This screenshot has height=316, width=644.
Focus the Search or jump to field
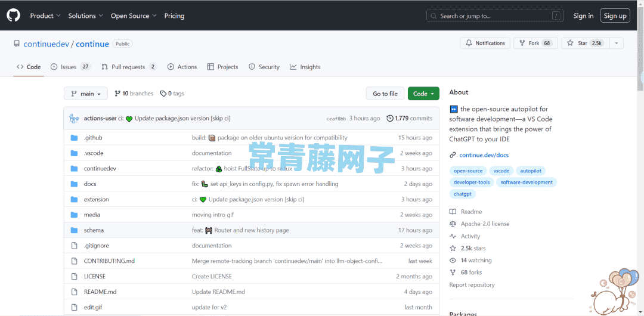(494, 16)
